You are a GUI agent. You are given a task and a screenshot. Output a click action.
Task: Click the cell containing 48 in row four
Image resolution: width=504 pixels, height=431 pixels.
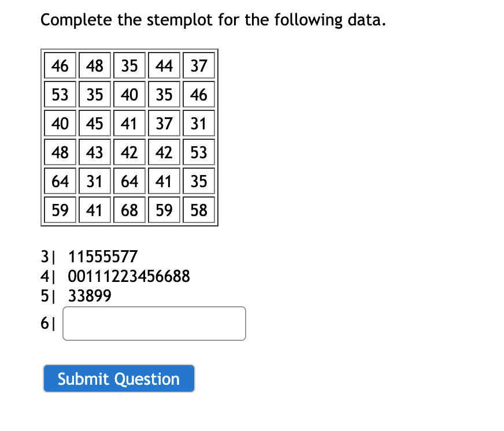(60, 152)
